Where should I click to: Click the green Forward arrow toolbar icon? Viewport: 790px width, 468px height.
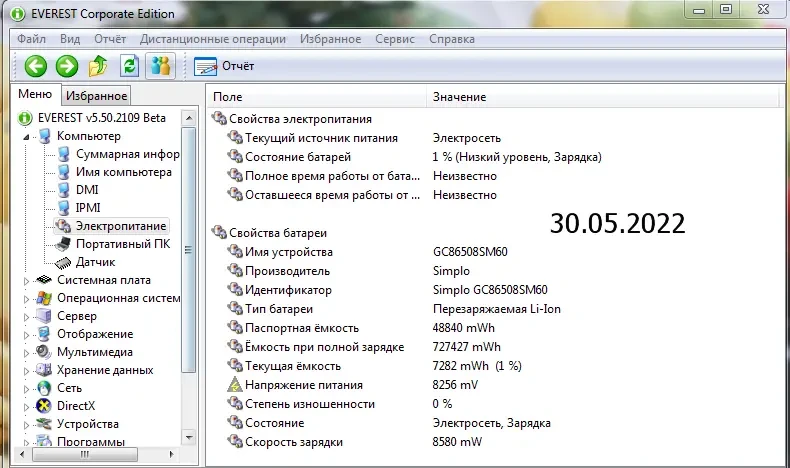[67, 66]
